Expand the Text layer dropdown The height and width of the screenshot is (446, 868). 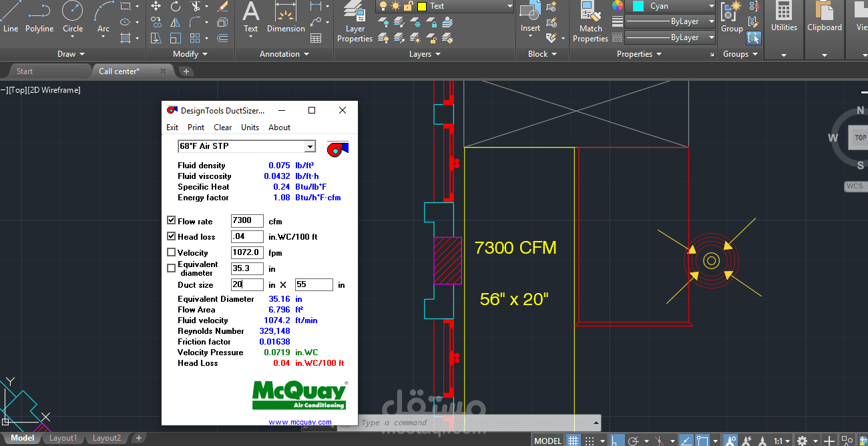(509, 7)
